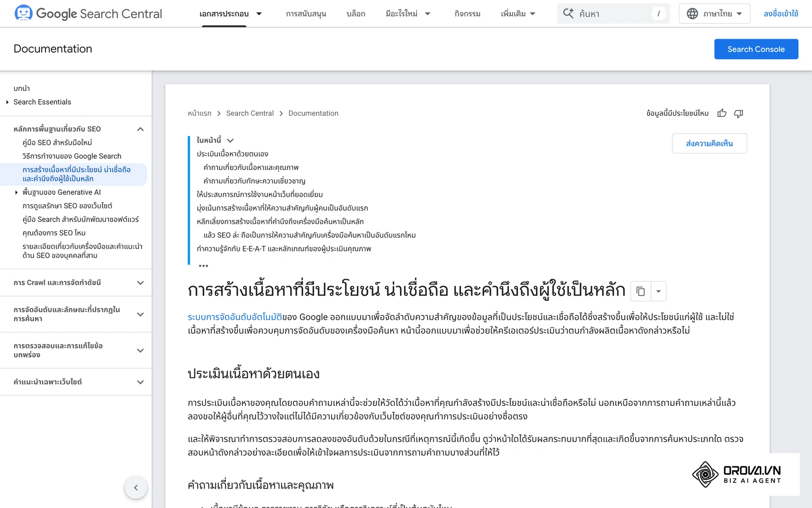Expand การจัดอันดับและลักษณะที่ปรากฏในการค้นหา section
The height and width of the screenshot is (508, 812).
[141, 314]
